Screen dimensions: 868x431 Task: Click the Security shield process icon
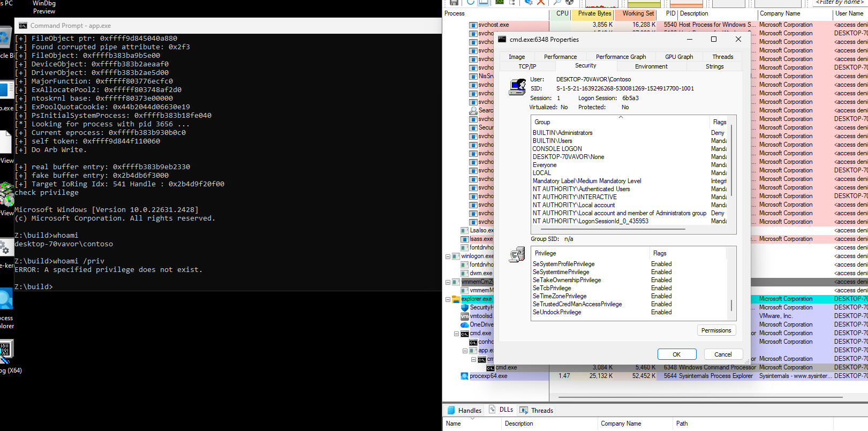click(465, 307)
